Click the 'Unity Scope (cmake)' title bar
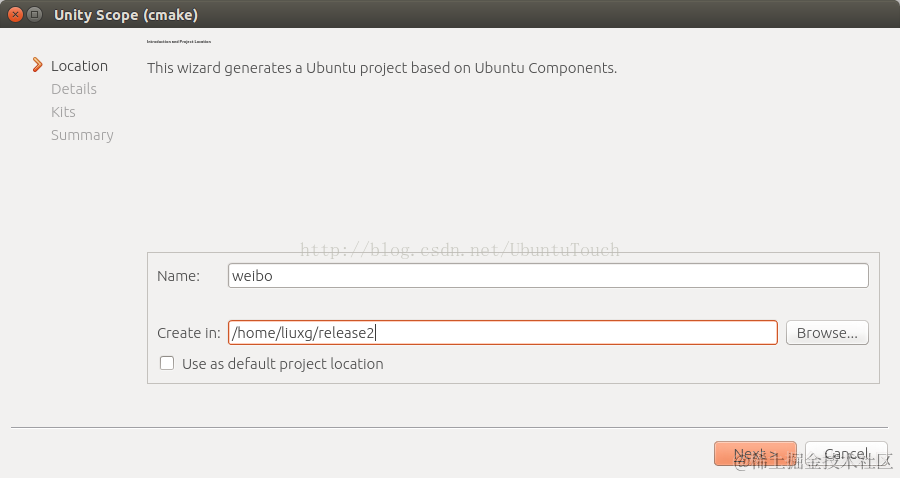Screen dimensions: 900x478 [126, 15]
